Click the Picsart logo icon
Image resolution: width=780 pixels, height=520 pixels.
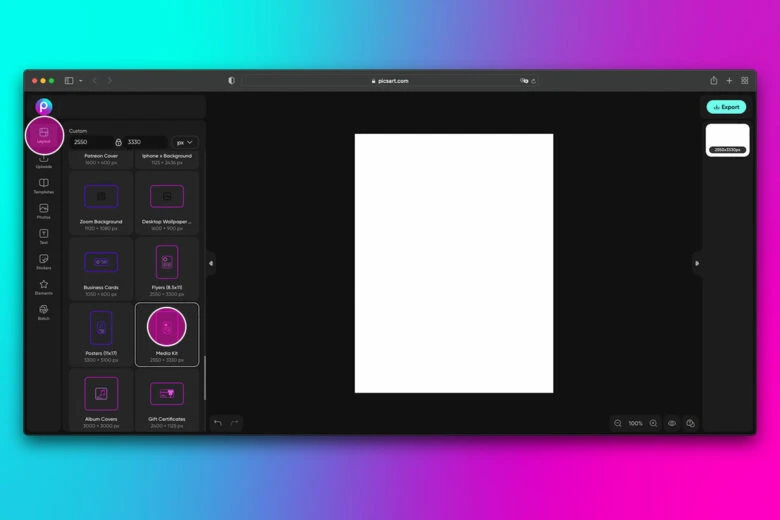coord(43,106)
